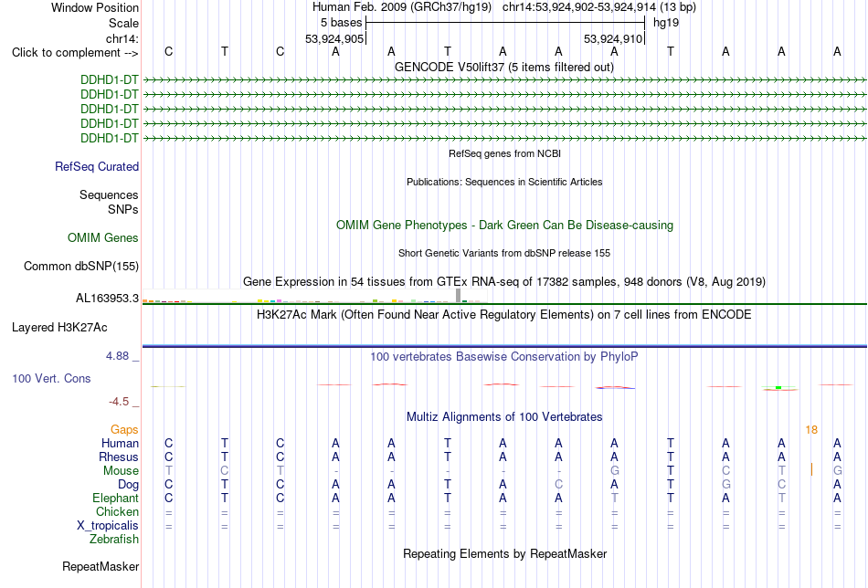Click the 100 Vert. Cons label
The image size is (868, 588).
[51, 378]
